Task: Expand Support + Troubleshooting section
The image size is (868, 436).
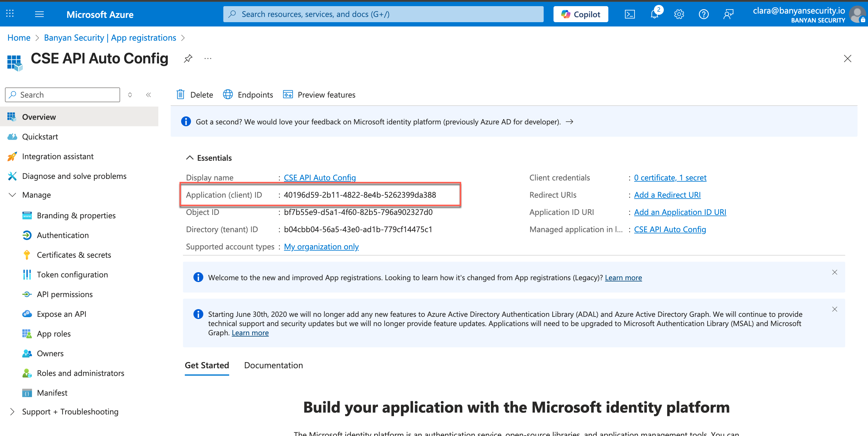Action: tap(12, 411)
